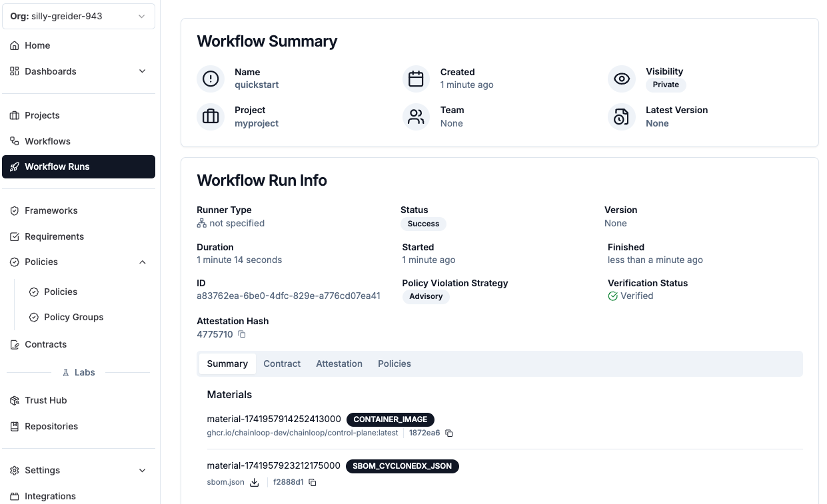
Task: Click the CONTAINER_IMAGE badge
Action: click(391, 419)
